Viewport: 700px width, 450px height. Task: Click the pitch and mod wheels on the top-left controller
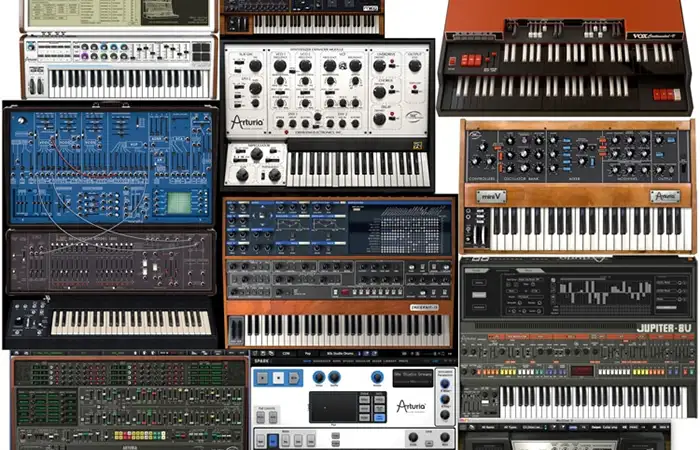click(36, 87)
